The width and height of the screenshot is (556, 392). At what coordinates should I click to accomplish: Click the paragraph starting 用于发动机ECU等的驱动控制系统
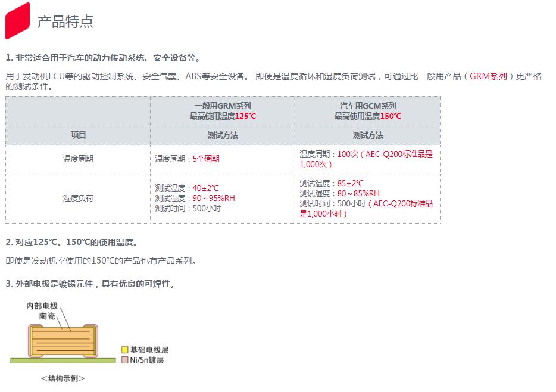(273, 81)
